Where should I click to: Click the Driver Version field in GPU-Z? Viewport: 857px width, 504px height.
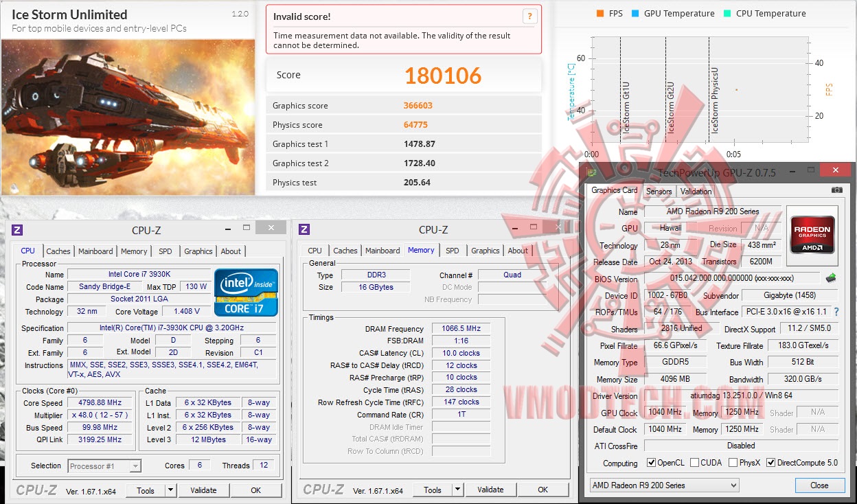pos(742,396)
